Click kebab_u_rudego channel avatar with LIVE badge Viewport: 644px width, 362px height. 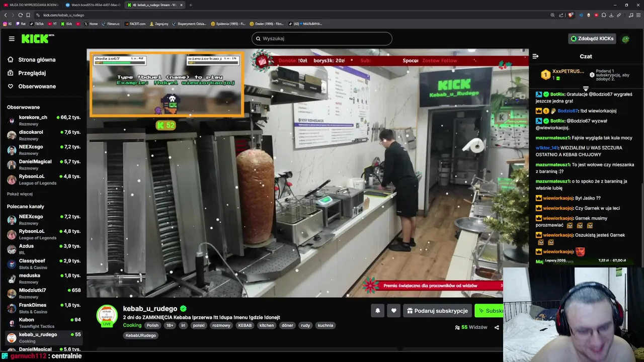(x=107, y=316)
